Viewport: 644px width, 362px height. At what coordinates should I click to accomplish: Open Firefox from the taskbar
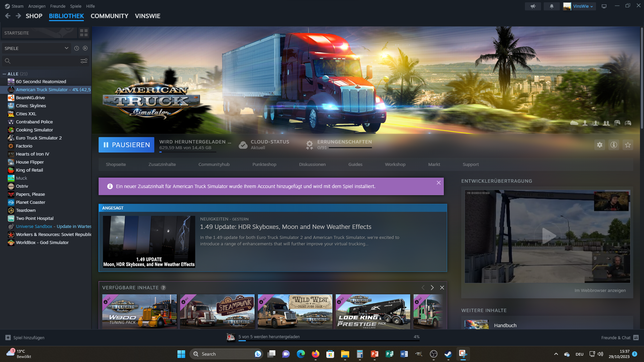coord(316,354)
